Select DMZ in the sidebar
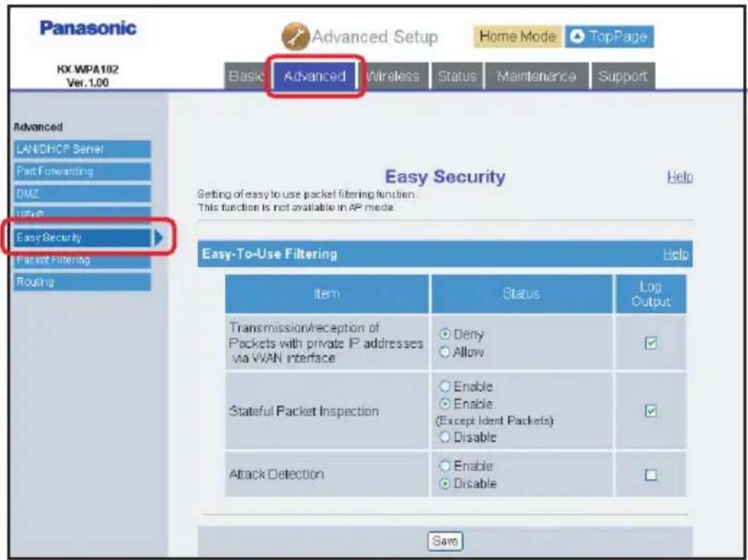Image resolution: width=748 pixels, height=560 pixels. pyautogui.click(x=82, y=193)
